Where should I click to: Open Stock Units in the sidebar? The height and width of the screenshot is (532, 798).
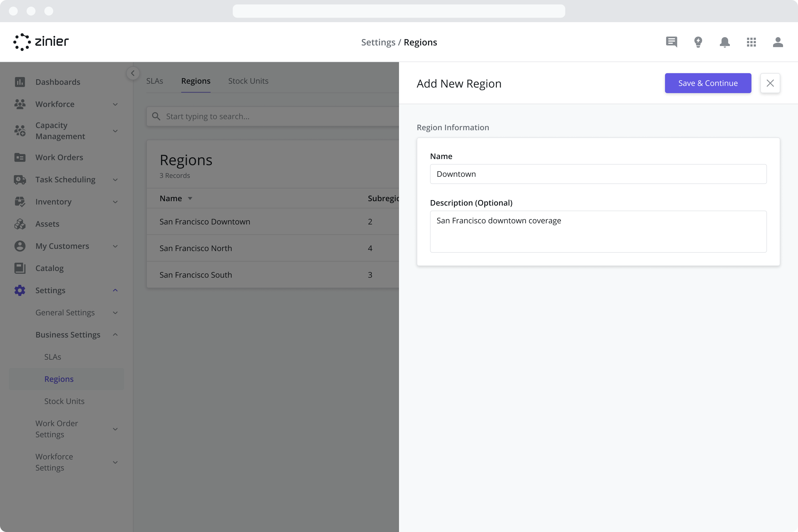pos(65,401)
